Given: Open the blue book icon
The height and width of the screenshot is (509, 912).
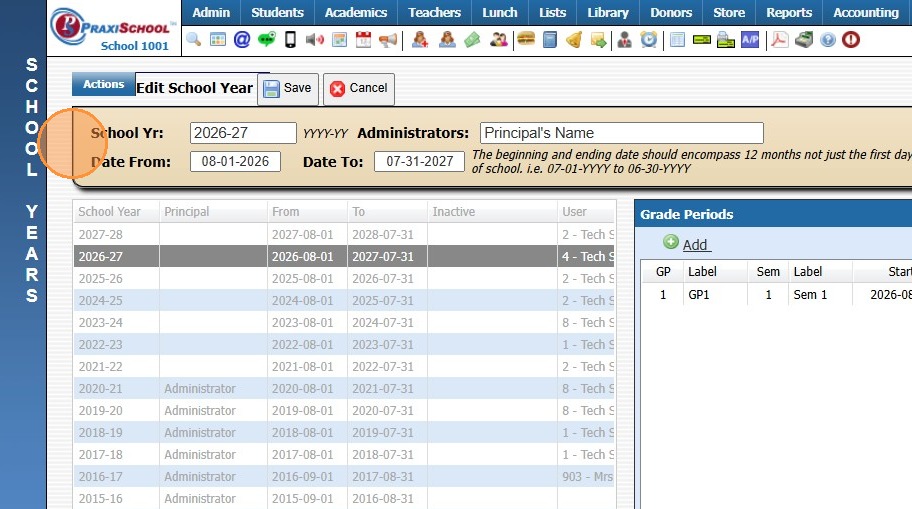Looking at the screenshot, I should pyautogui.click(x=550, y=40).
